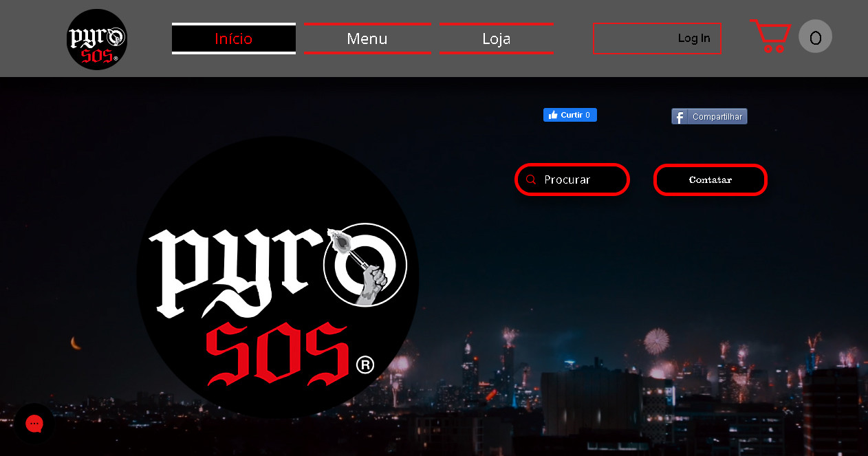Viewport: 868px width, 456px height.
Task: Open the shopping cart icon
Action: click(770, 36)
